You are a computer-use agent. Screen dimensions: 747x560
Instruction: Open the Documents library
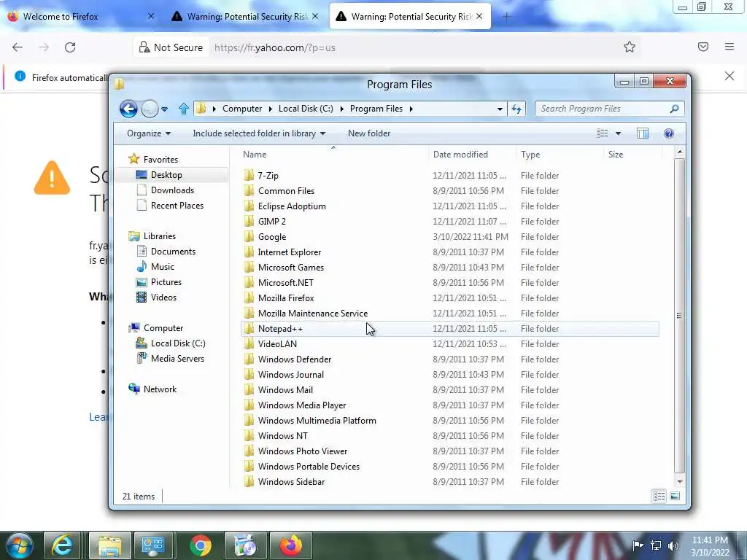tap(172, 252)
